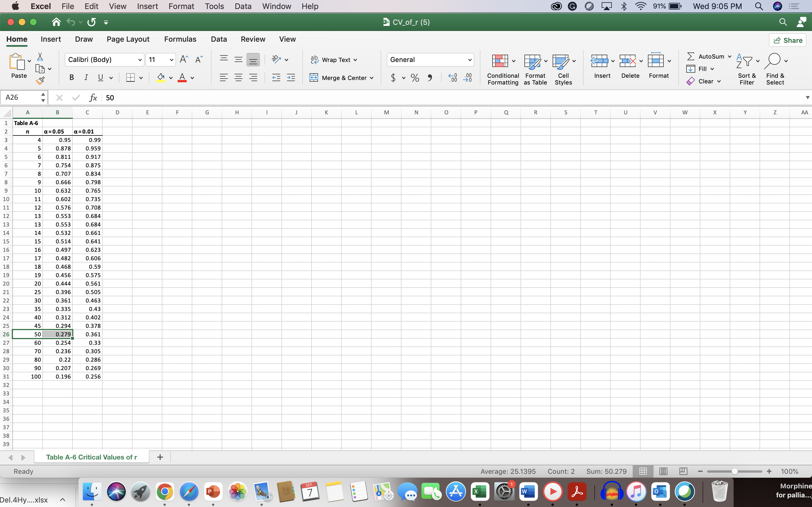Click the Insert Function fx icon
This screenshot has height=507, width=812.
tap(93, 97)
